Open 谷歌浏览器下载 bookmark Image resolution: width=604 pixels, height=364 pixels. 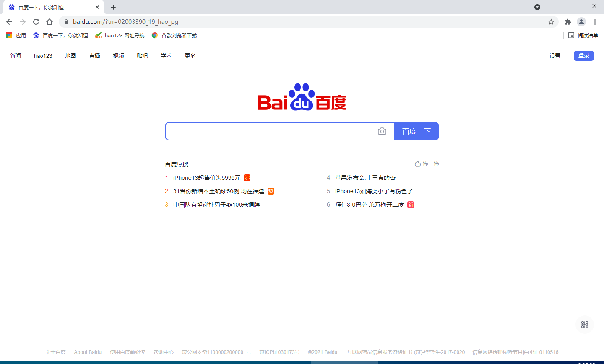(174, 35)
